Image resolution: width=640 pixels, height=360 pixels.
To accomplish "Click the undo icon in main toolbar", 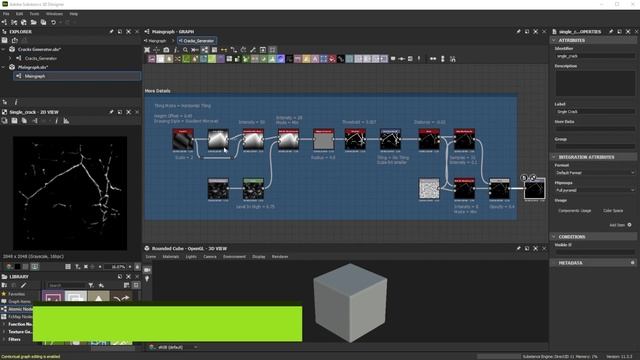I will point(53,22).
